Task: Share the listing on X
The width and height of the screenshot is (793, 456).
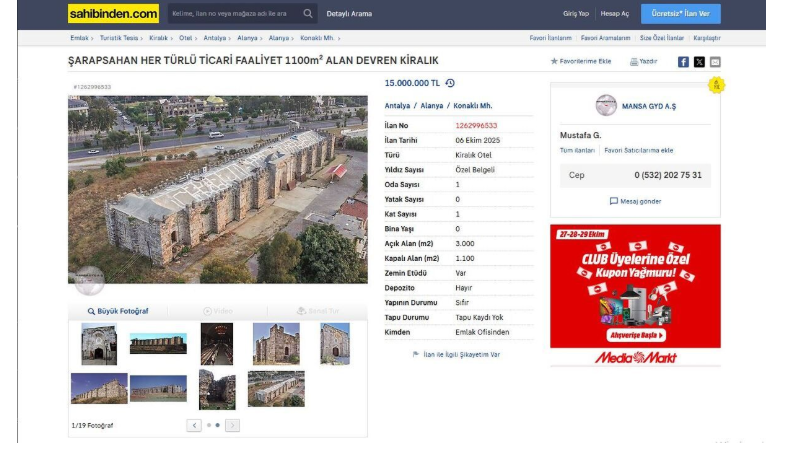Action: pyautogui.click(x=699, y=62)
